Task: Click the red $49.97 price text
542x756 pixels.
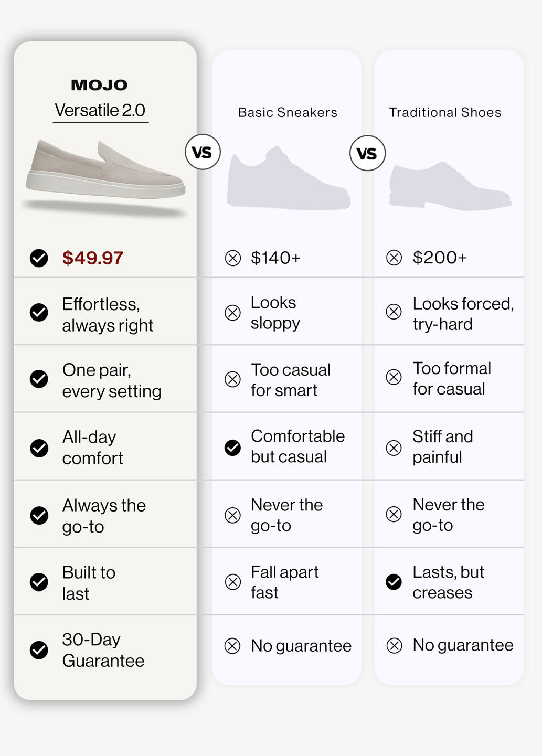Action: click(93, 258)
